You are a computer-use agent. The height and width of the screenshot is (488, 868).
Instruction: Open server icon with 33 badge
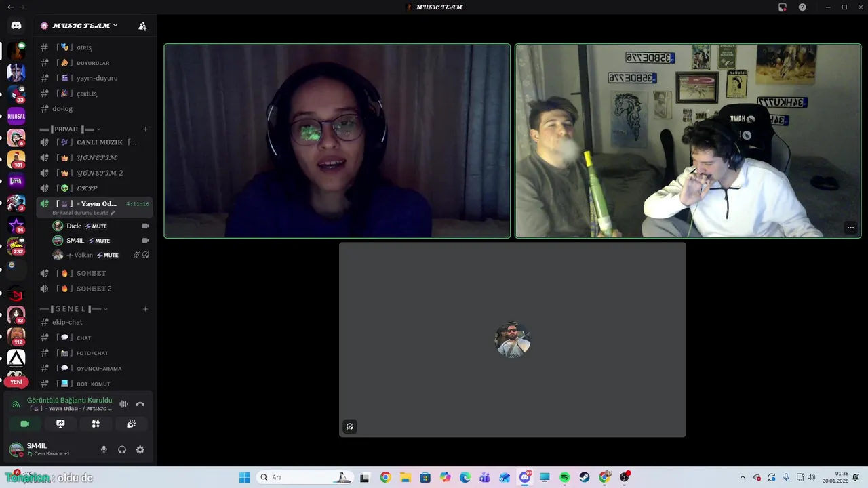(x=16, y=94)
